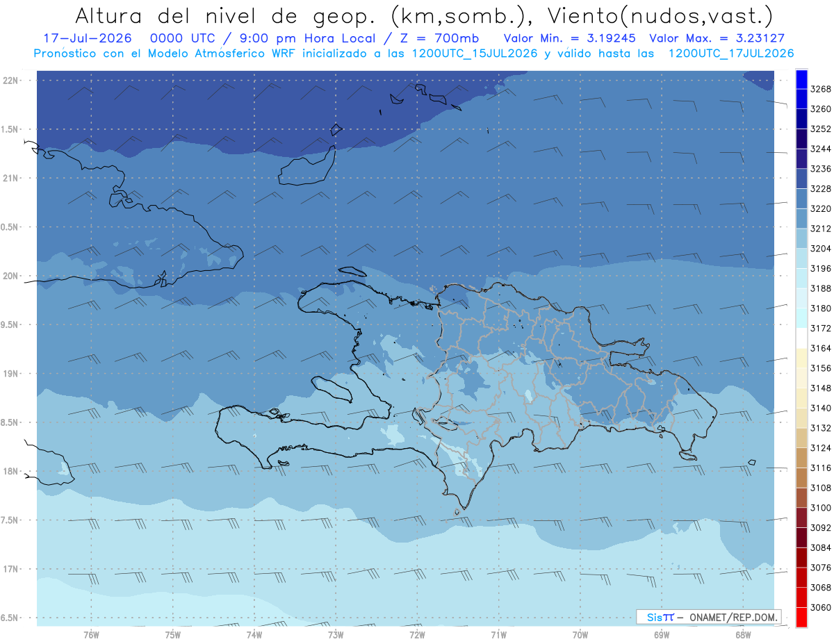Click legend swatch between 3228 and 3220
Viewport: 834px width, 644px height.
point(801,199)
